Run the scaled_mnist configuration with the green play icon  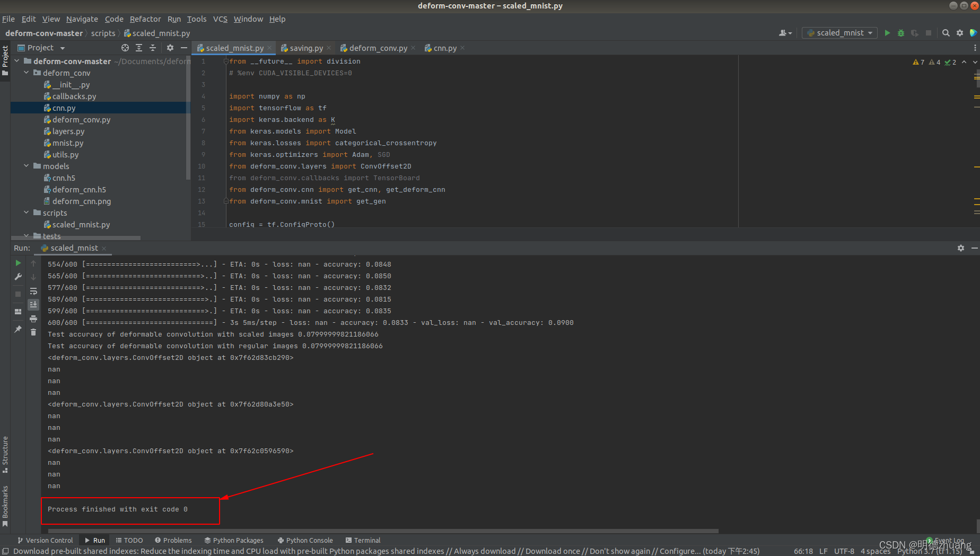tap(887, 33)
